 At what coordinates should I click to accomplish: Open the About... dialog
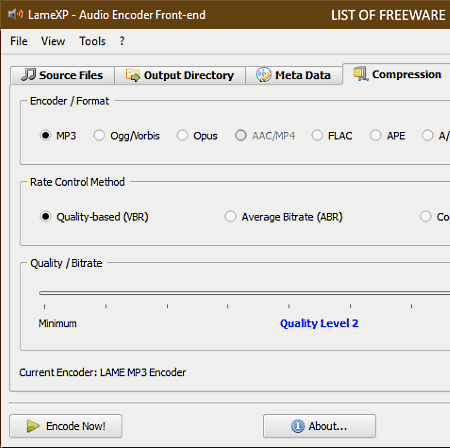click(x=319, y=426)
